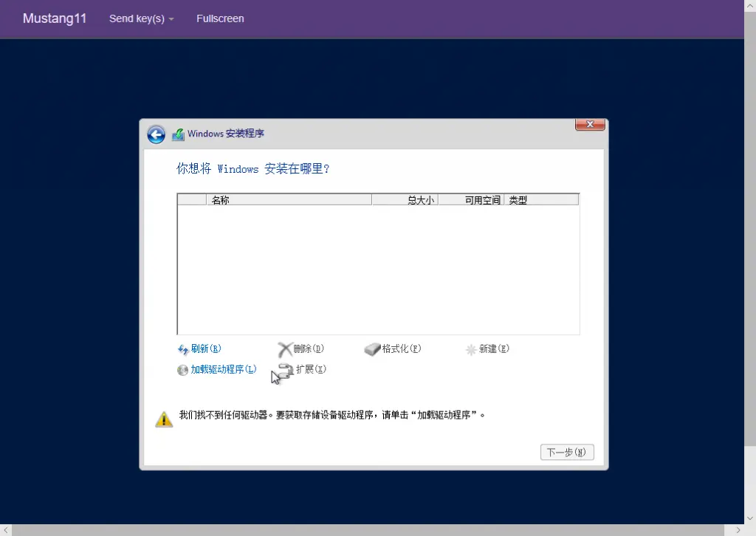Click the format drive icon
Viewport: 756px width, 536px height.
(x=372, y=349)
